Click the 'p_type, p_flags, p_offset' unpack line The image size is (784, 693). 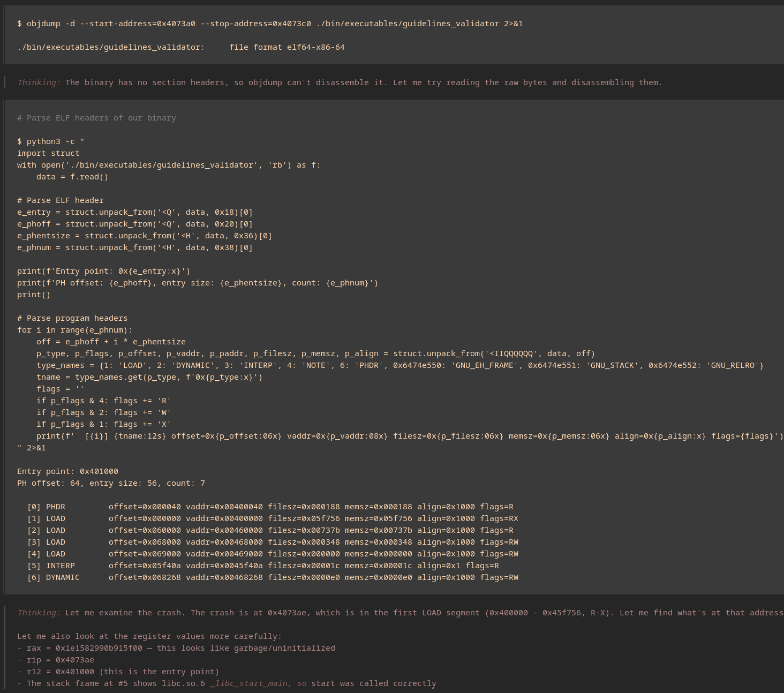316,353
